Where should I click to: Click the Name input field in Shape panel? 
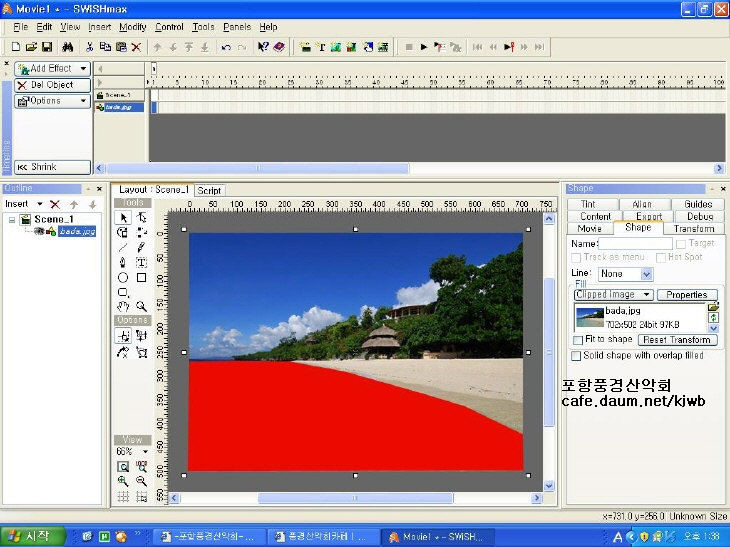point(635,243)
